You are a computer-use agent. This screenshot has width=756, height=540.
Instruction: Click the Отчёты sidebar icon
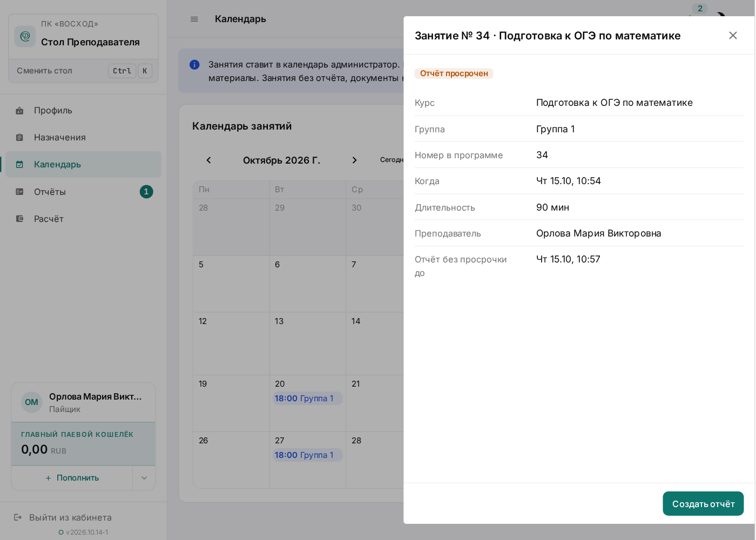coord(19,192)
